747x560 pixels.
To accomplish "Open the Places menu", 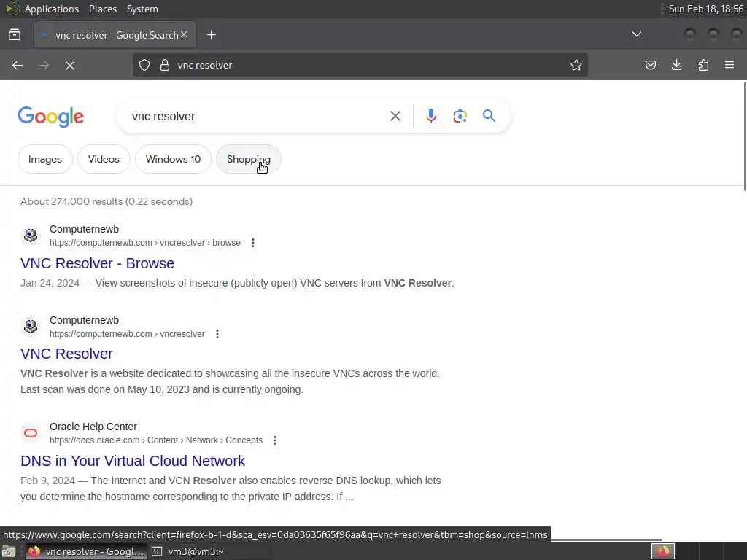I will click(102, 9).
